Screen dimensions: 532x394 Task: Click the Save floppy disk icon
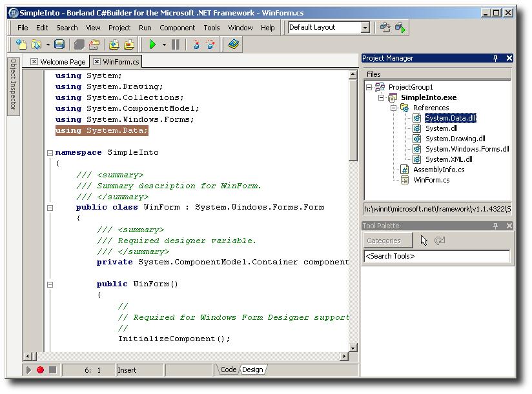pos(59,44)
